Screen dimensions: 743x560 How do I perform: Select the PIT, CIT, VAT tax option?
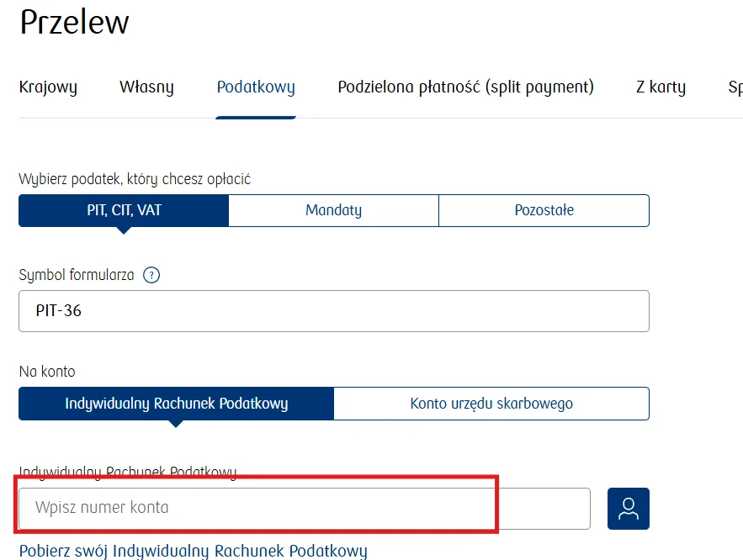[123, 210]
